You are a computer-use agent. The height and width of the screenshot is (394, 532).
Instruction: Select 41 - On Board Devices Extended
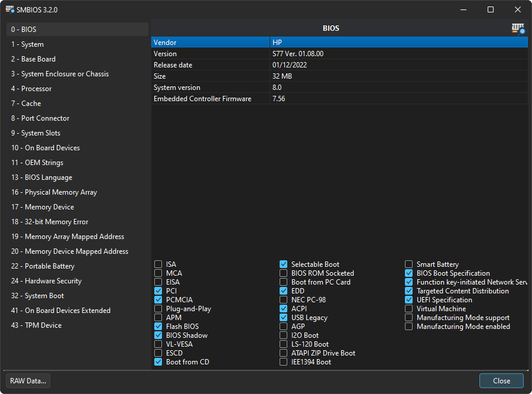pos(77,311)
